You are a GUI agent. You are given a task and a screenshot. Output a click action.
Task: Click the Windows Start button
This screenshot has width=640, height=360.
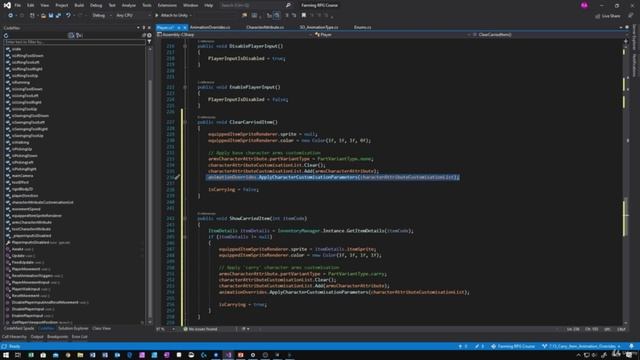(x=6, y=355)
